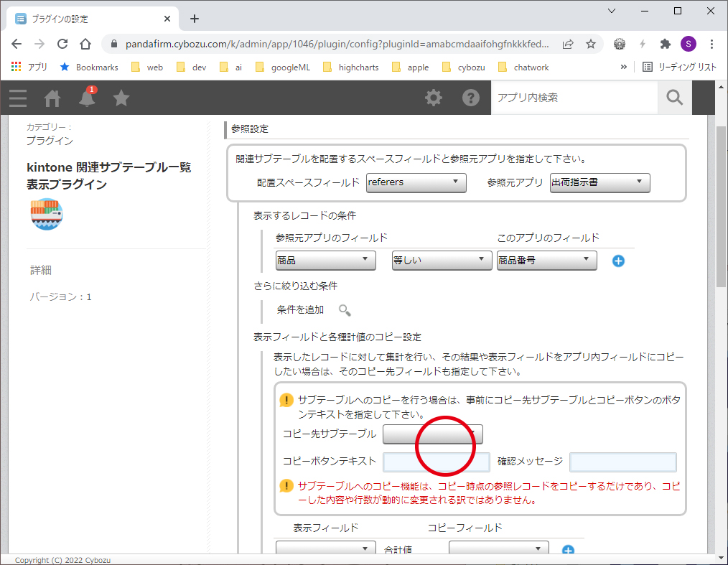
Task: Open the help question mark icon
Action: tap(471, 98)
